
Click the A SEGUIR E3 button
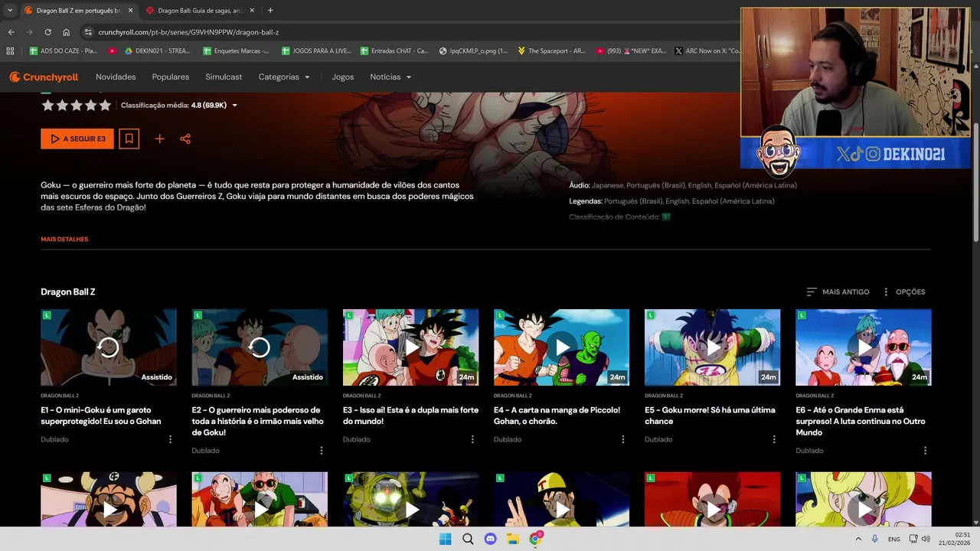click(77, 139)
